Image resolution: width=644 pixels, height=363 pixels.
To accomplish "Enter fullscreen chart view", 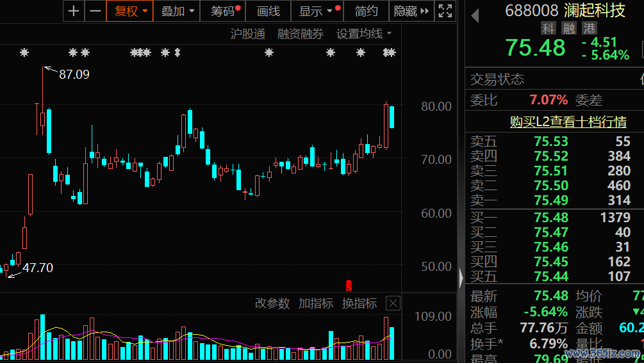I will 445,11.
